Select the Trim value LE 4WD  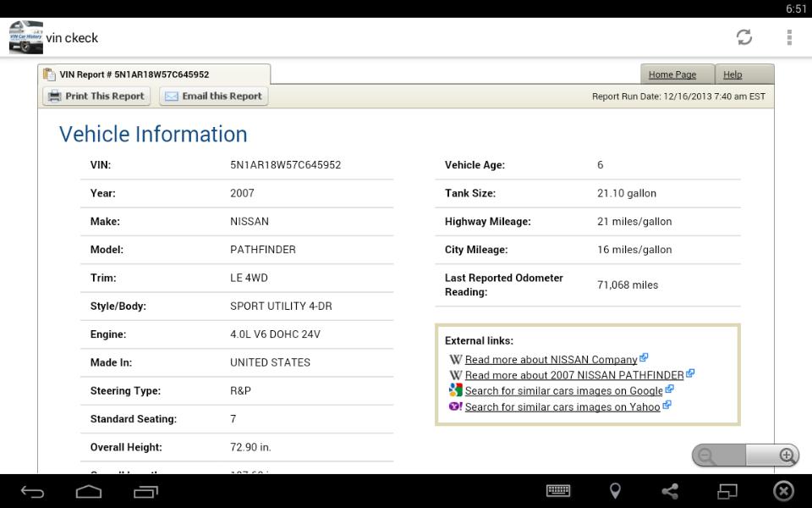pyautogui.click(x=249, y=278)
